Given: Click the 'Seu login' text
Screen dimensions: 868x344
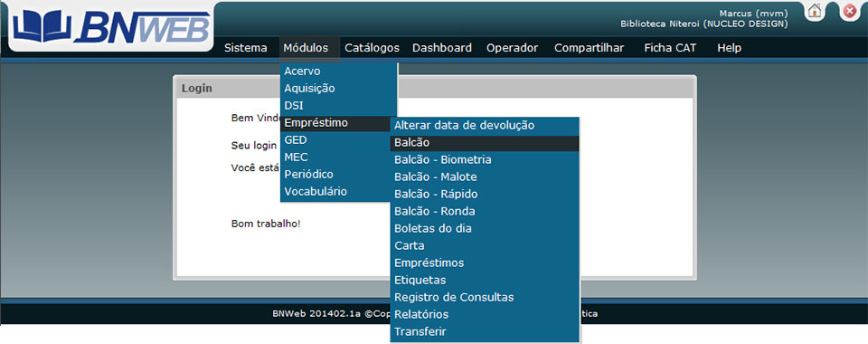Looking at the screenshot, I should tap(253, 146).
